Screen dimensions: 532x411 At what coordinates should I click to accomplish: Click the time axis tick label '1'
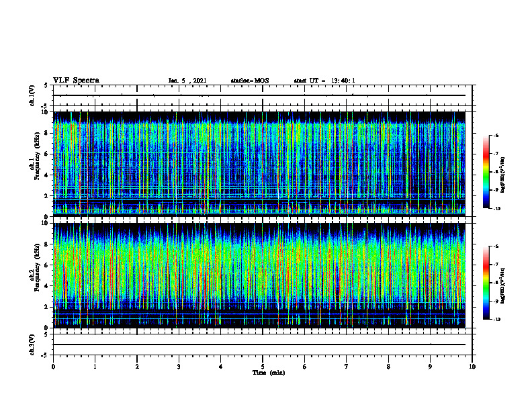[x=95, y=367]
